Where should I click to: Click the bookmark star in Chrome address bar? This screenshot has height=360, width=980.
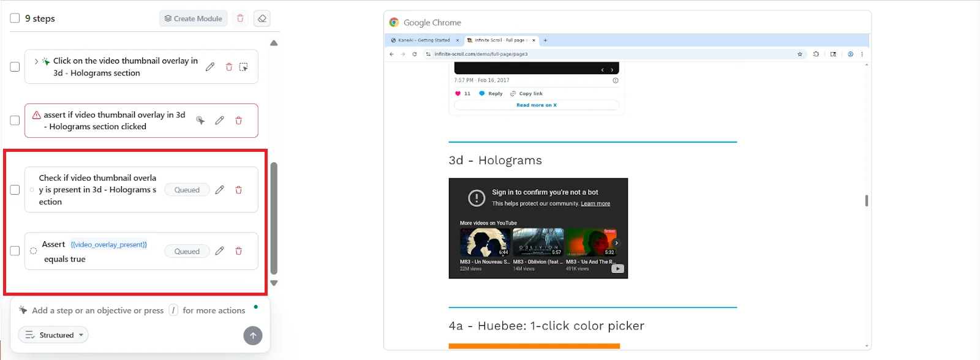click(x=799, y=54)
